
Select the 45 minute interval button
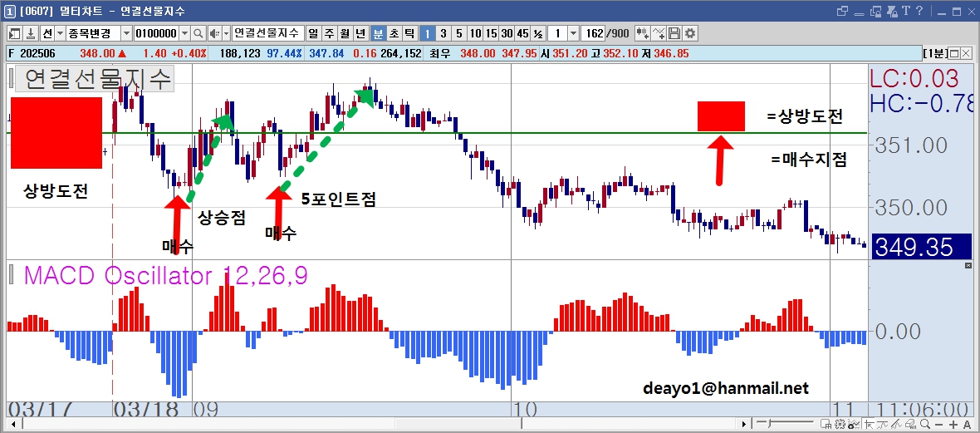tap(522, 33)
